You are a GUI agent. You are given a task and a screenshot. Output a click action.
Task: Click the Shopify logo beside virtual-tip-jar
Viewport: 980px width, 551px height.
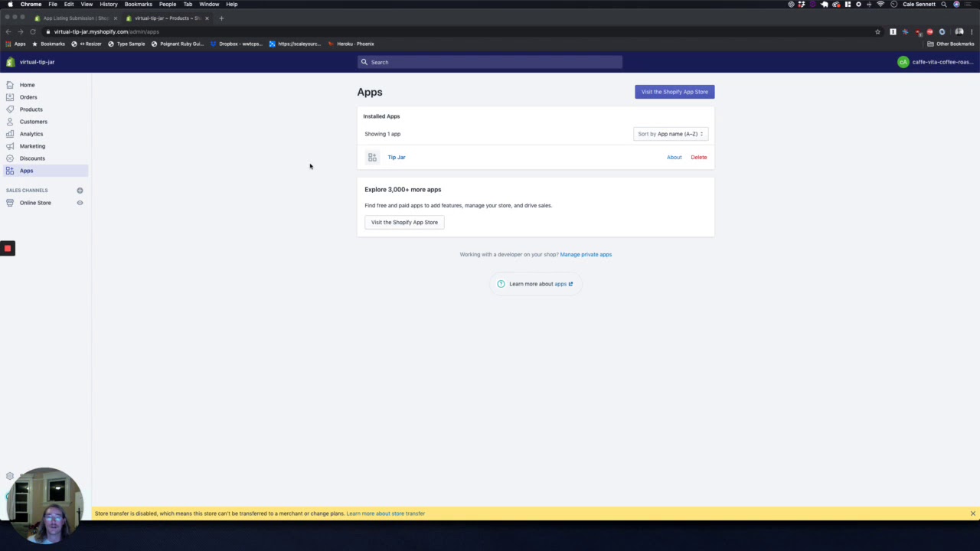10,62
